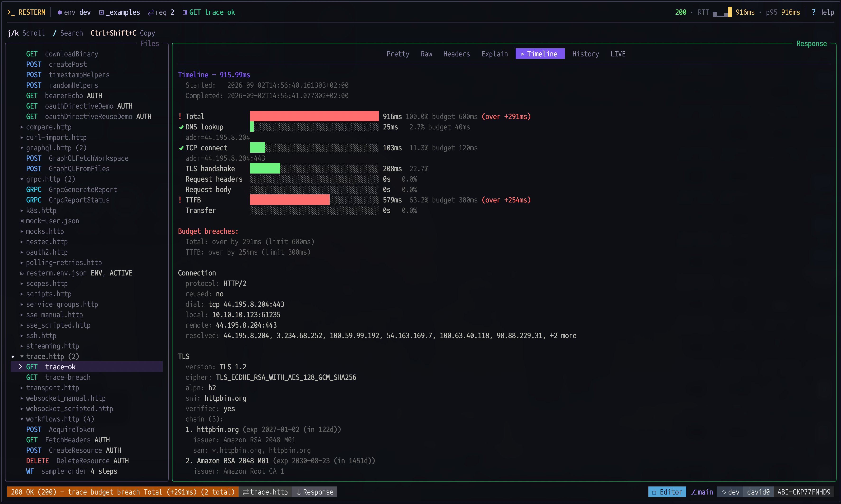Screen dimensions: 841x504
Task: Expand k8s.http
Action: click(22, 211)
